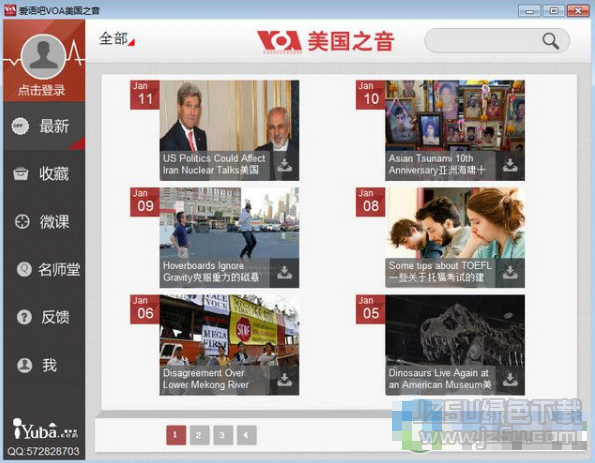This screenshot has width=595, height=463.
Task: Click the 反馈 question mark icon
Action: click(x=24, y=317)
